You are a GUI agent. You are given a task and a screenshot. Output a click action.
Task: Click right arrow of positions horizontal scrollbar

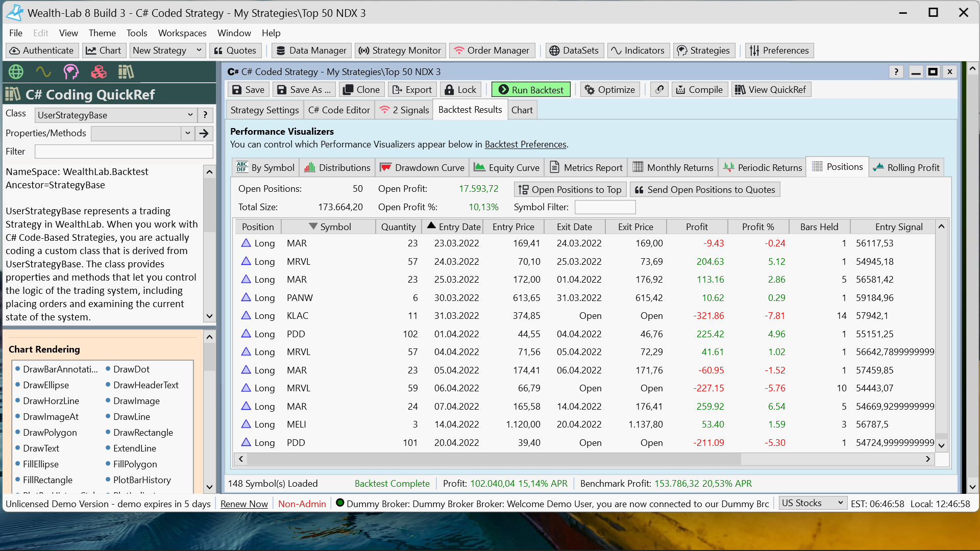click(928, 459)
